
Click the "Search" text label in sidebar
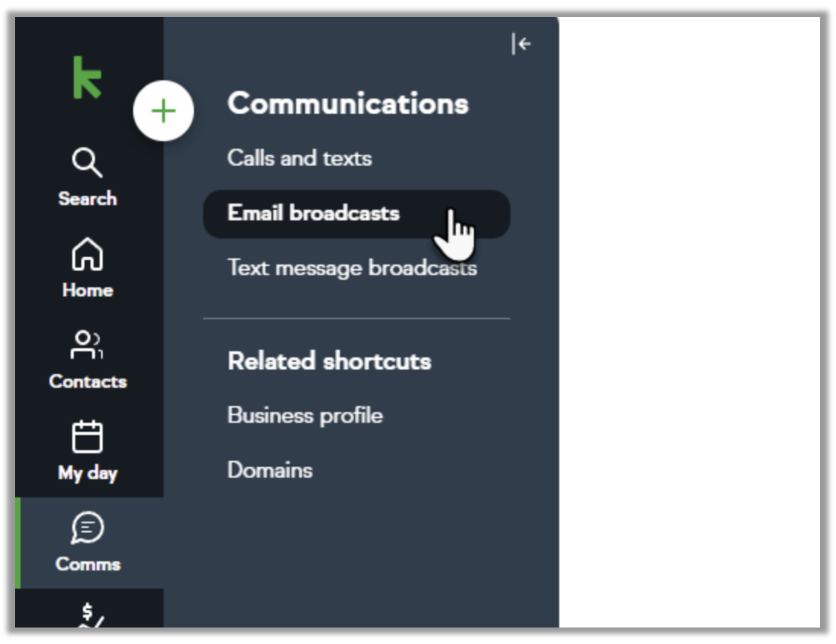(87, 199)
